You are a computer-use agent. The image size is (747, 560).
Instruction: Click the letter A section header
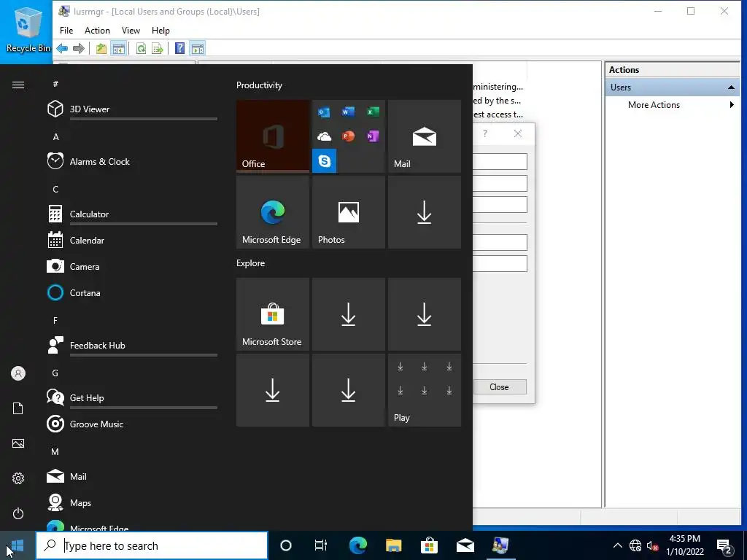click(55, 136)
